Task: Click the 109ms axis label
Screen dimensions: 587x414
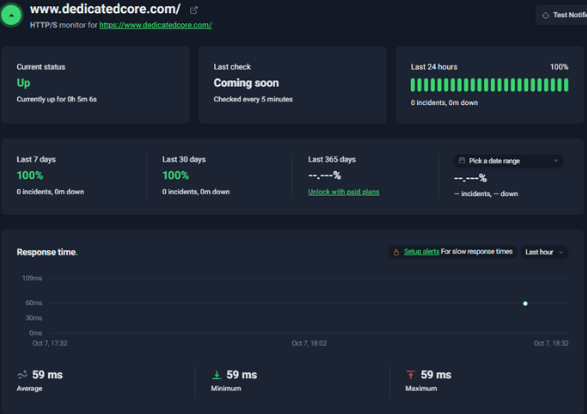Action: tap(32, 278)
